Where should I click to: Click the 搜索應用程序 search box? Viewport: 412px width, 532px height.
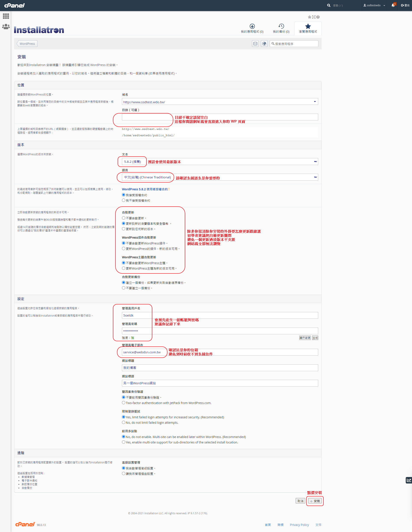click(x=294, y=44)
